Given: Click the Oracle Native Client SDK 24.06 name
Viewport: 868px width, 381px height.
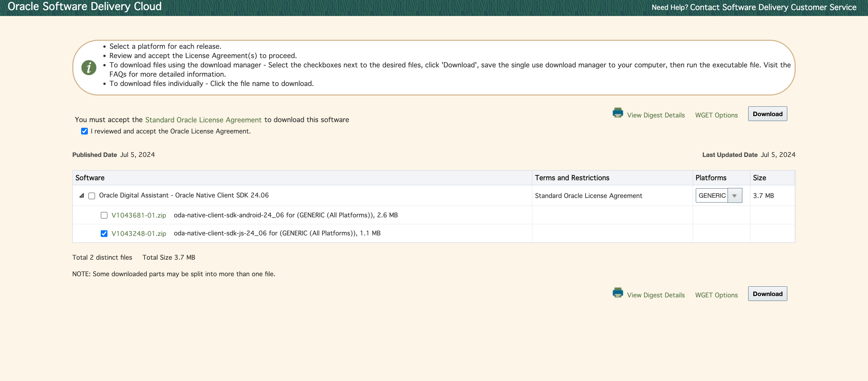Looking at the screenshot, I should pos(184,195).
